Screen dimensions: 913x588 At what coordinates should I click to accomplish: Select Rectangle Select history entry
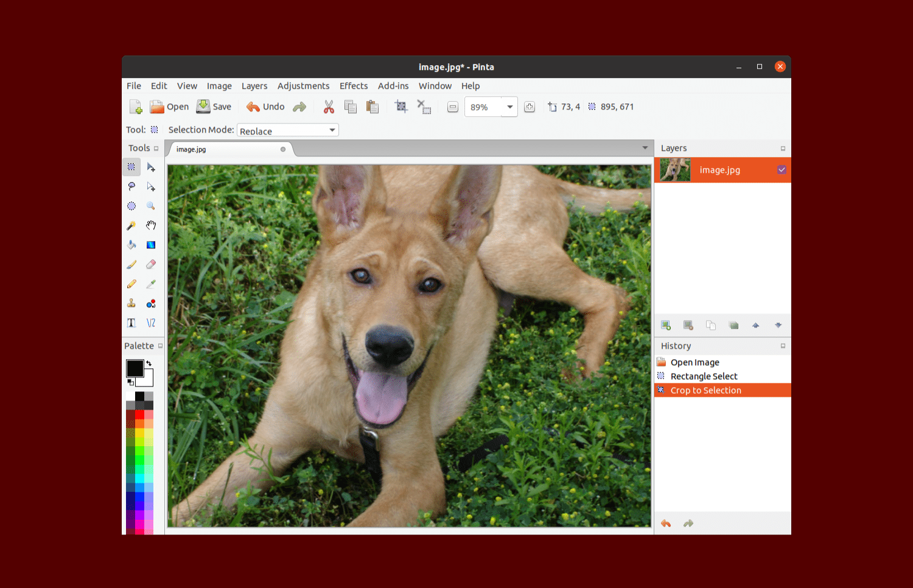(x=722, y=376)
